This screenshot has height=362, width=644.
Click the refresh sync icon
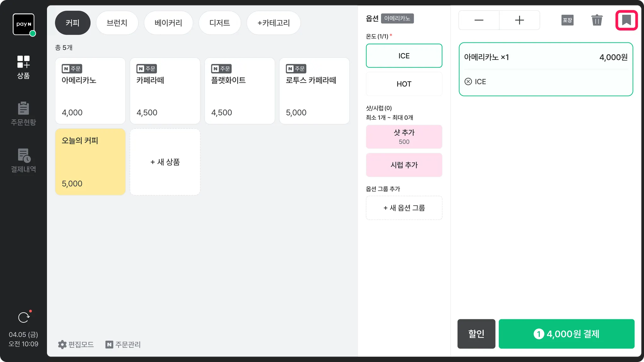[24, 317]
